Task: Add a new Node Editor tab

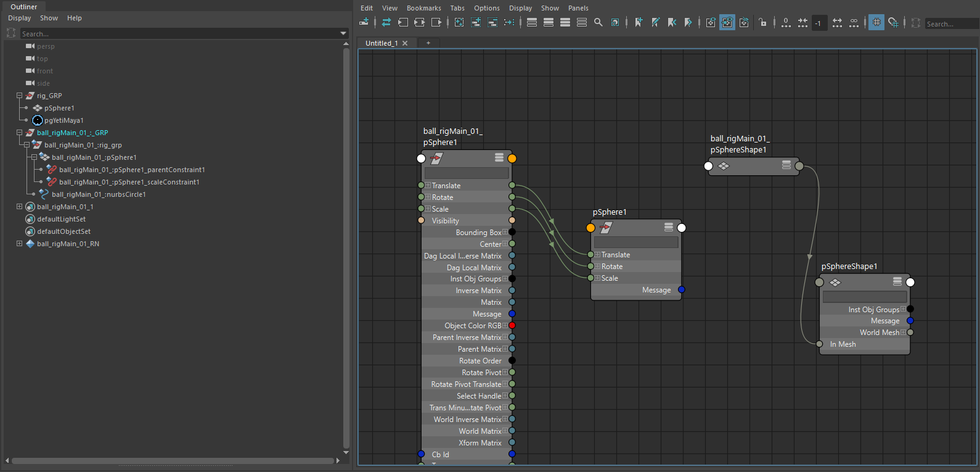Action: tap(428, 43)
